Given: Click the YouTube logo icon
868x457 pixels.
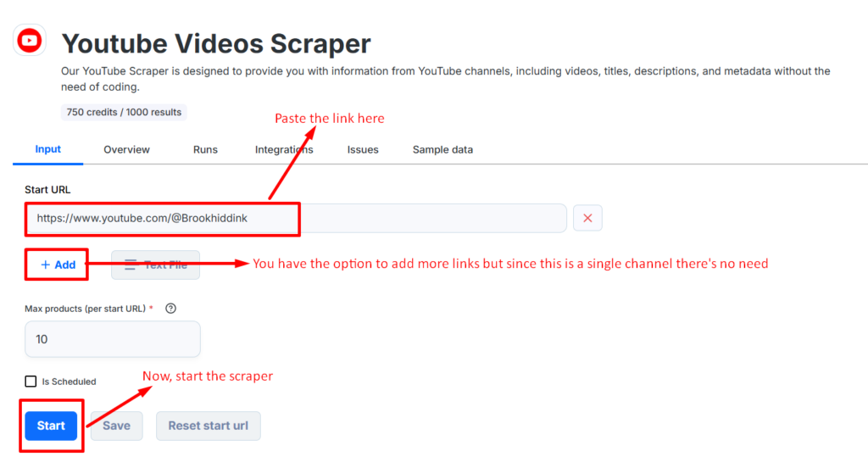Looking at the screenshot, I should [x=30, y=40].
